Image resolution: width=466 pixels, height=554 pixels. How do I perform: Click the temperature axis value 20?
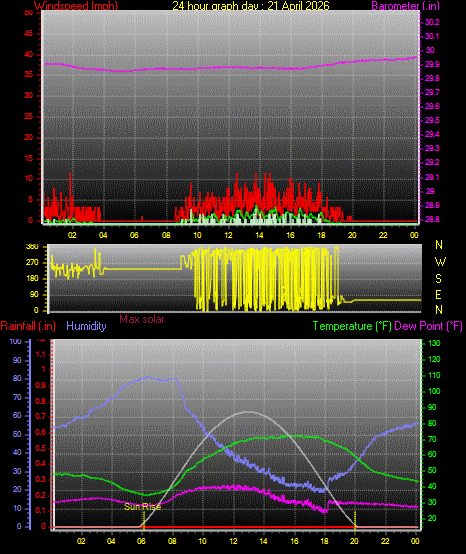[x=432, y=518]
